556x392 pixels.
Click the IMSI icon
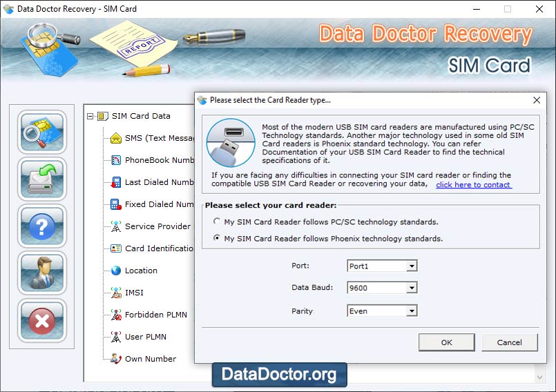tap(116, 293)
